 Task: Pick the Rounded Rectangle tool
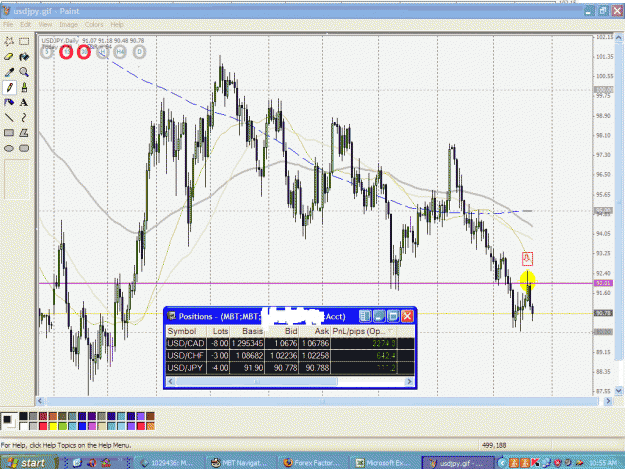24,148
